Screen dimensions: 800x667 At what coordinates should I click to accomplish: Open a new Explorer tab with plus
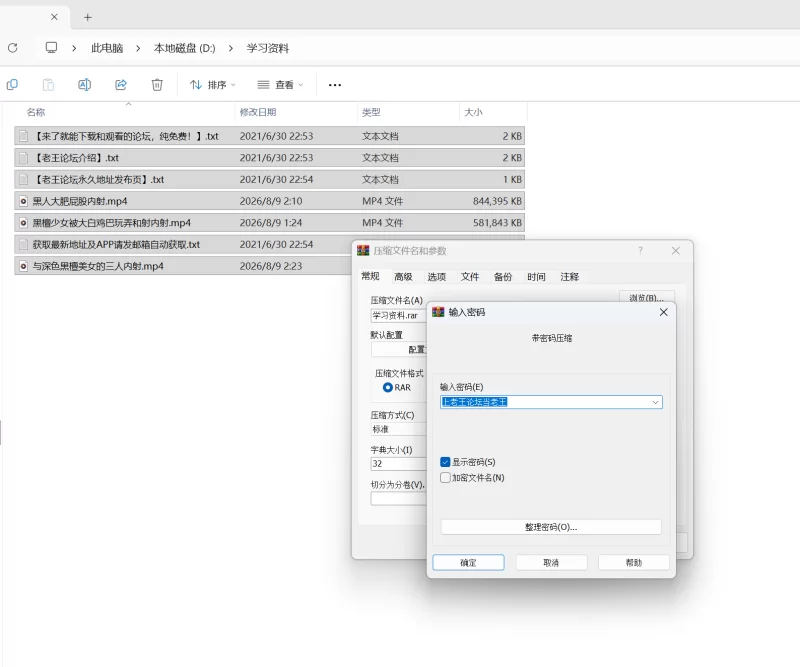pos(88,17)
